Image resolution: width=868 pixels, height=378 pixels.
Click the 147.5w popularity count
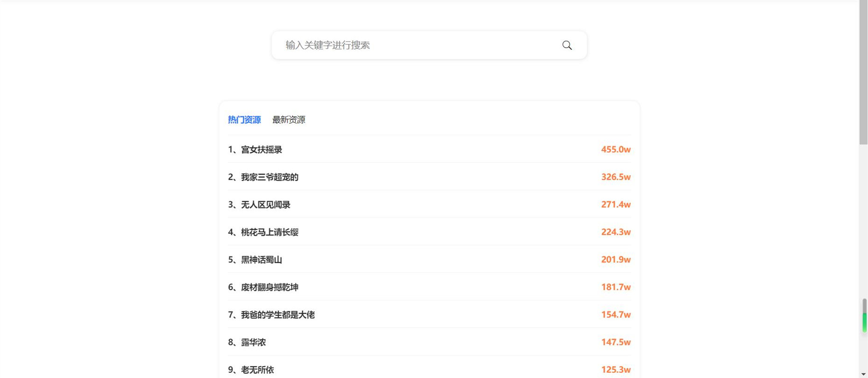pyautogui.click(x=616, y=342)
